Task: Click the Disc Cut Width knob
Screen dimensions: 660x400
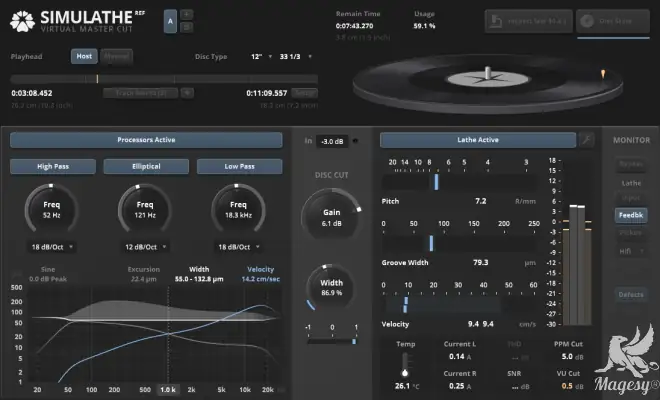Action: point(332,288)
